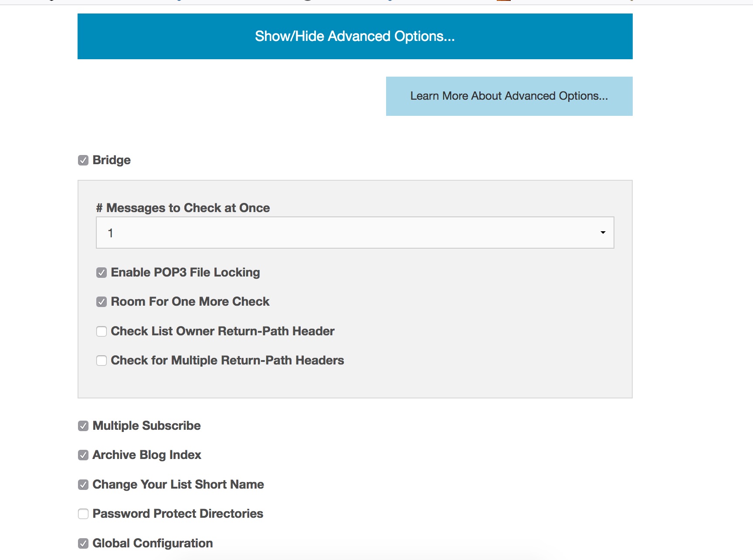This screenshot has height=560, width=753.
Task: Open Learn More About Advanced Options
Action: tap(509, 96)
